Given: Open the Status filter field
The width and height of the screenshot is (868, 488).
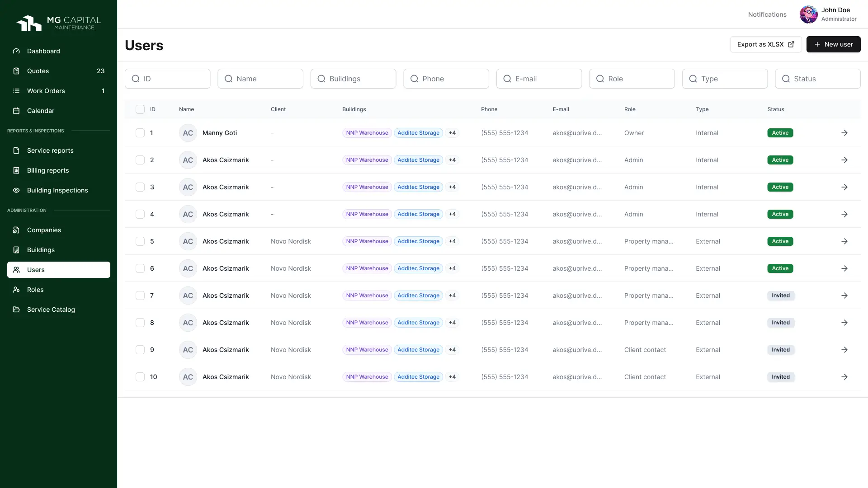Looking at the screenshot, I should (817, 79).
